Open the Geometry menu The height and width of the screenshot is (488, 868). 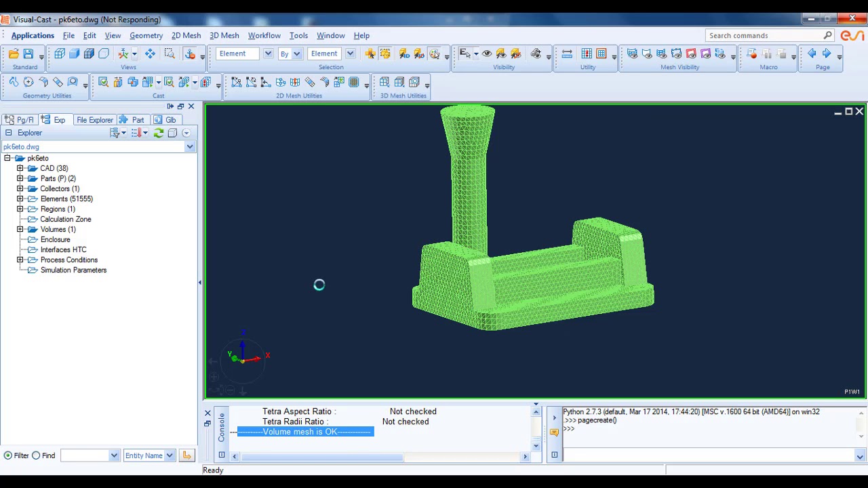tap(146, 35)
